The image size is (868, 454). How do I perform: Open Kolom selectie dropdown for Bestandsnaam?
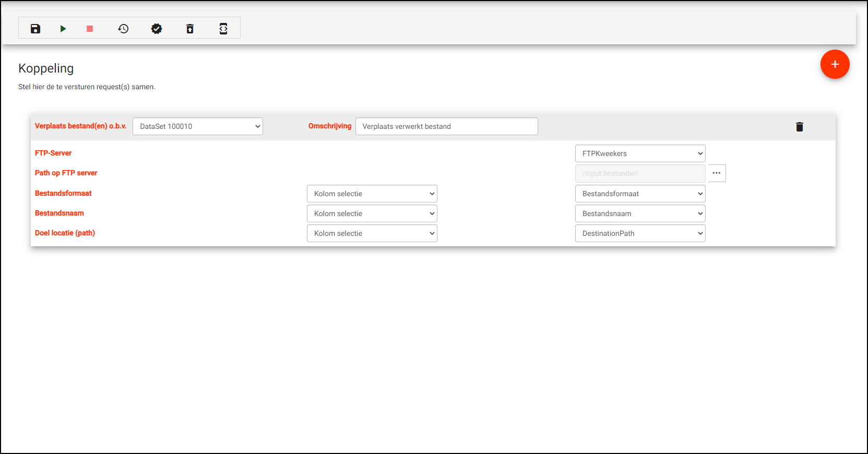(x=372, y=213)
